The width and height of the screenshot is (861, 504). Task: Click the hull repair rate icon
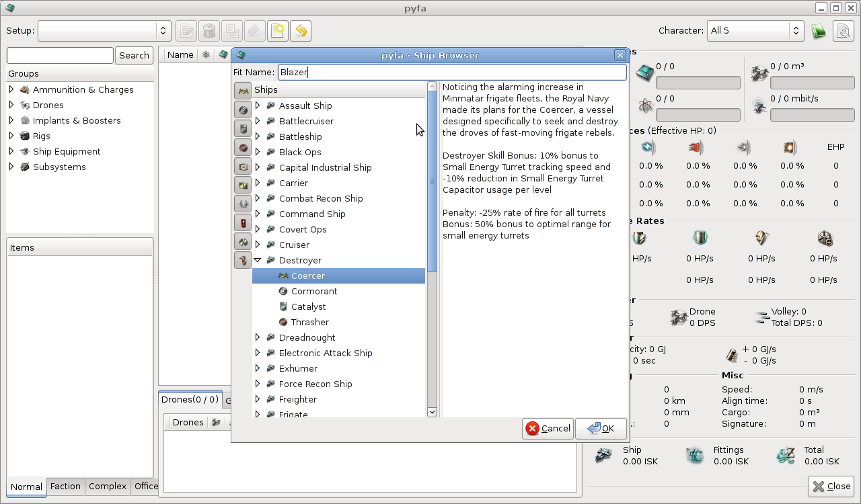coord(825,238)
